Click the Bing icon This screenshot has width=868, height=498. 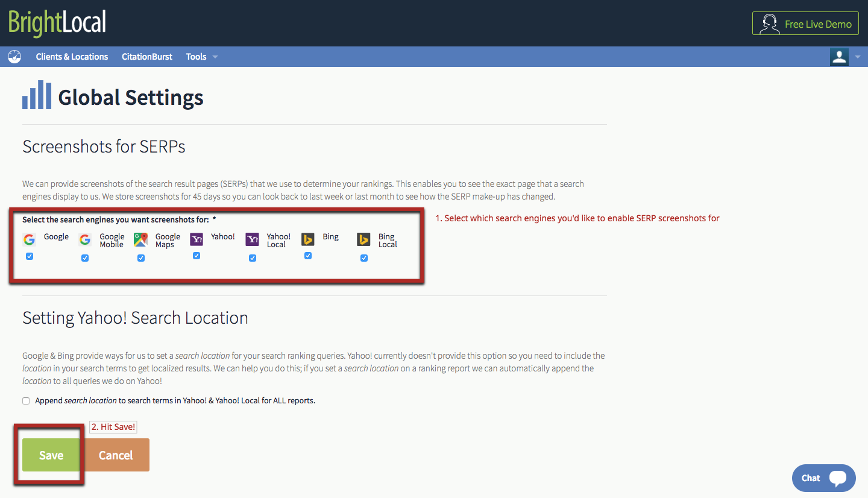point(308,239)
